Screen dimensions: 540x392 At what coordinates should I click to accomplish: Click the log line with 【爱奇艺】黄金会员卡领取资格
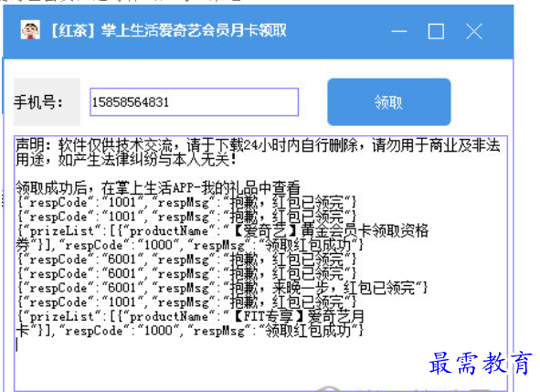(223, 231)
